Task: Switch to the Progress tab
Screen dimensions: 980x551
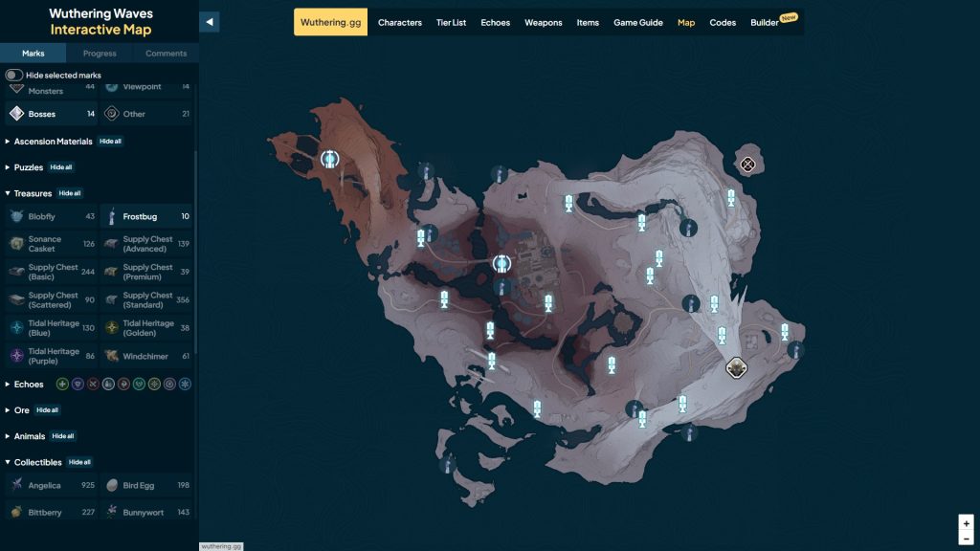Action: pos(100,54)
